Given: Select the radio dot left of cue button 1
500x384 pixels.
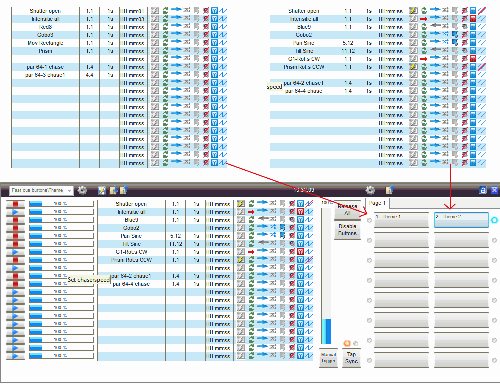Looking at the screenshot, I should point(369,220).
